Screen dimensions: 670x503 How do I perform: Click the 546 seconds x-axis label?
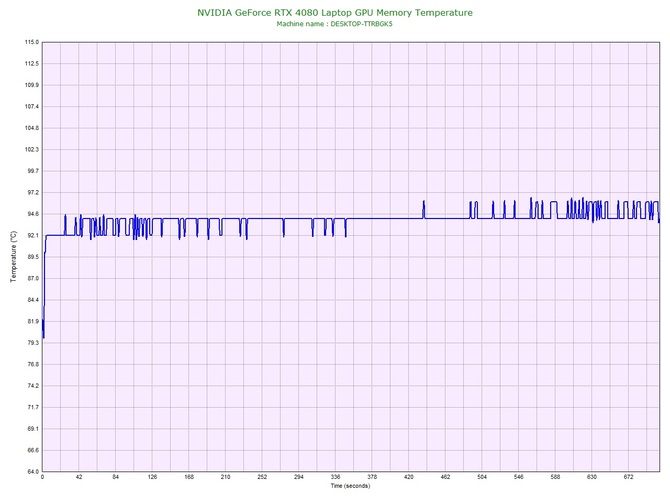pos(519,477)
